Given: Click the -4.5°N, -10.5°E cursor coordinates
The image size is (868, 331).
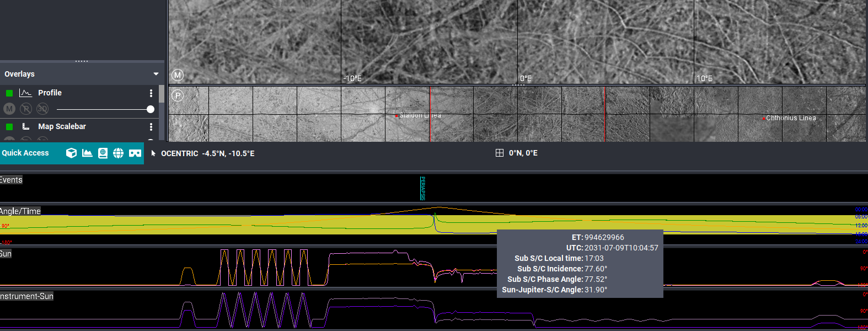Looking at the screenshot, I should (x=228, y=153).
